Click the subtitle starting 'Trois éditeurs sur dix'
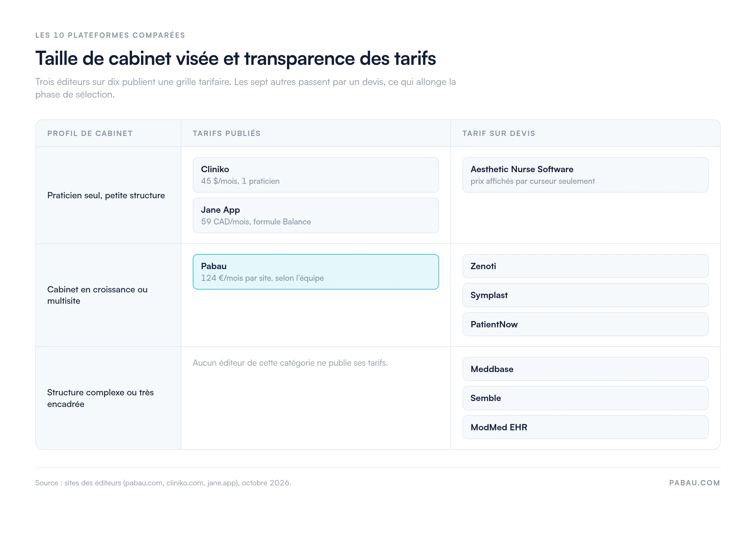This screenshot has height=554, width=756. (x=246, y=88)
